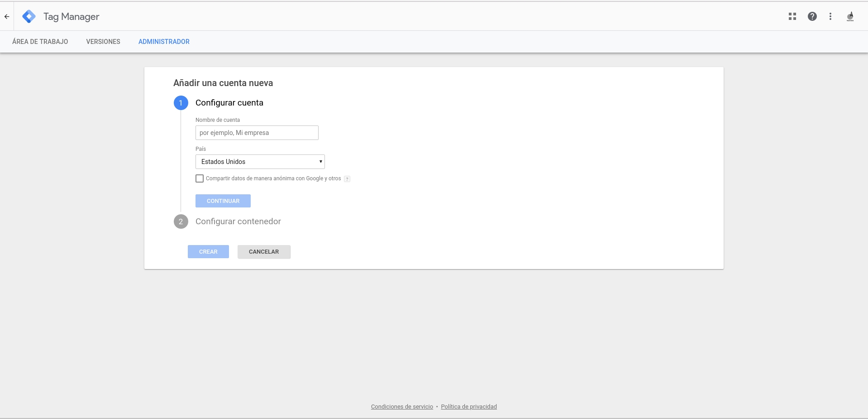The height and width of the screenshot is (419, 868).
Task: Switch to the Área de trabajo tab
Action: [x=40, y=42]
